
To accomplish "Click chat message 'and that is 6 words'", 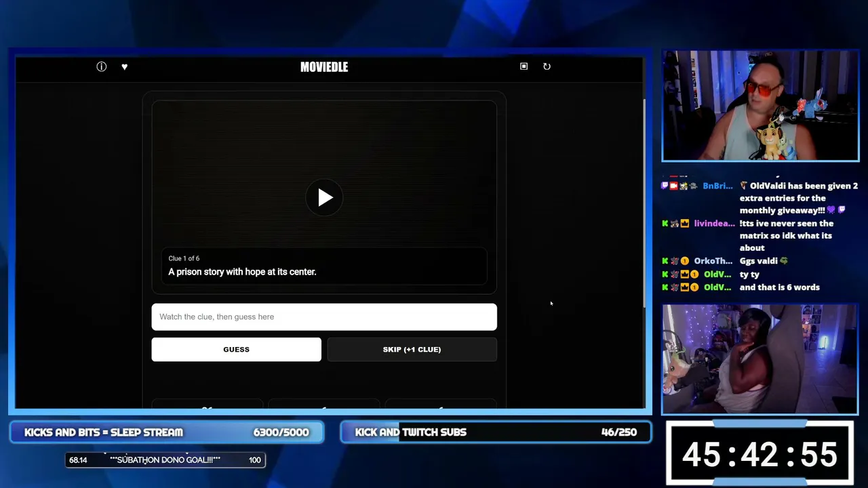I will point(779,287).
